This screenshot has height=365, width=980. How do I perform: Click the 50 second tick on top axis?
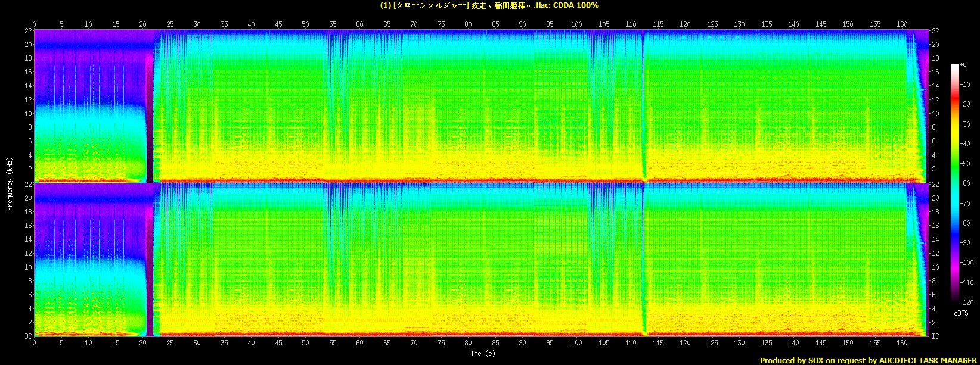[305, 24]
